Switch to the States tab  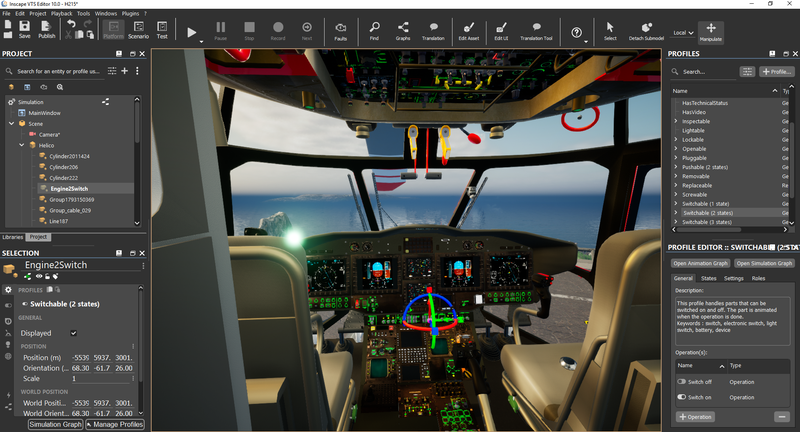708,278
